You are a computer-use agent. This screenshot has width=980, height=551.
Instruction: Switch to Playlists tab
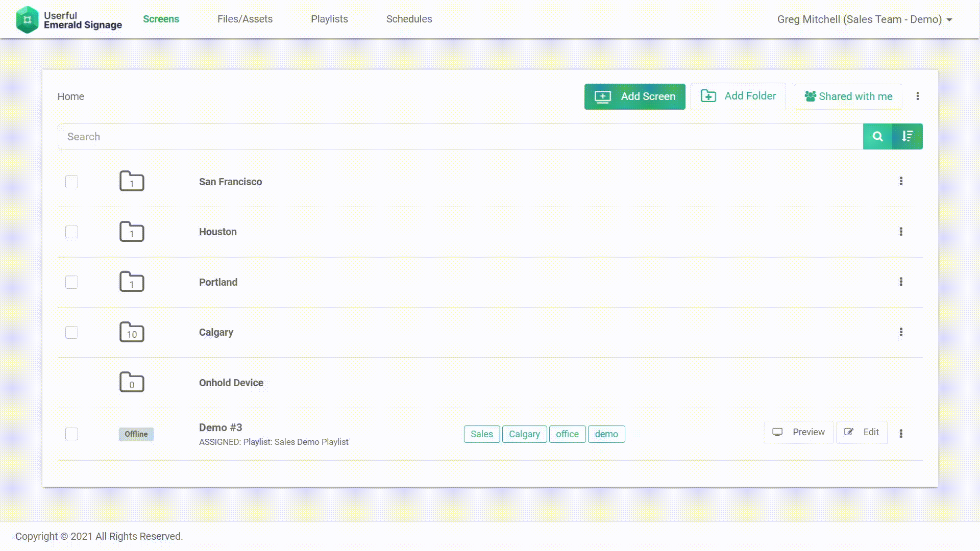click(x=329, y=19)
